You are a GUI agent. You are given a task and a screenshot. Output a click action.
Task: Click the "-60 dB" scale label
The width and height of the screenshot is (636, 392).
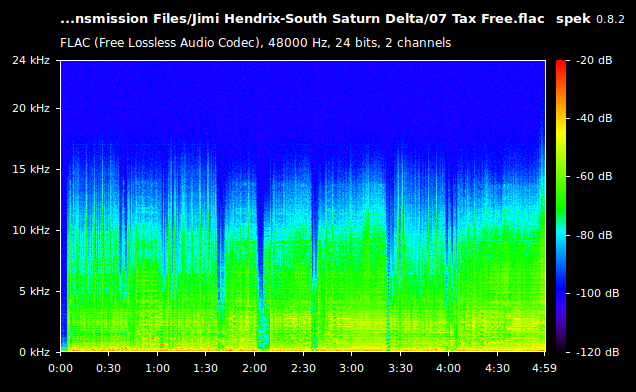point(594,177)
